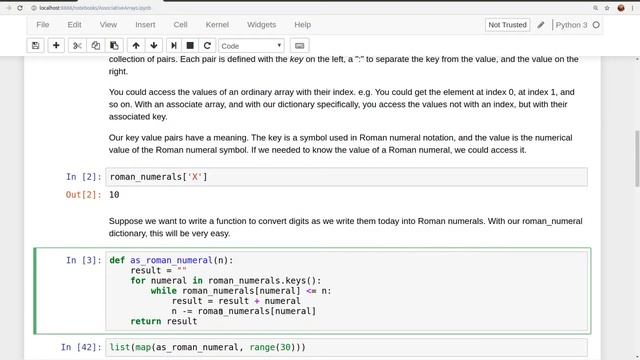Click into the roman_numerals['X'] code cell

click(x=347, y=177)
